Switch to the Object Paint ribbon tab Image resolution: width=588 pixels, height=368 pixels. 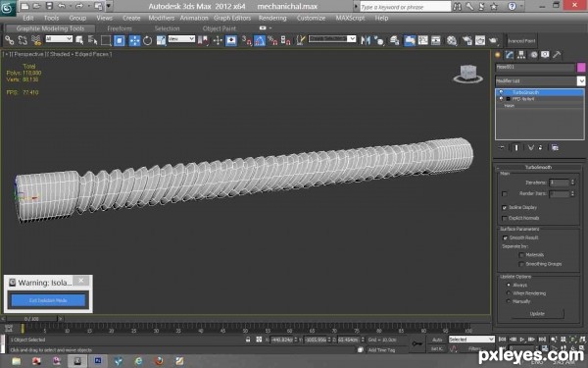[x=220, y=28]
